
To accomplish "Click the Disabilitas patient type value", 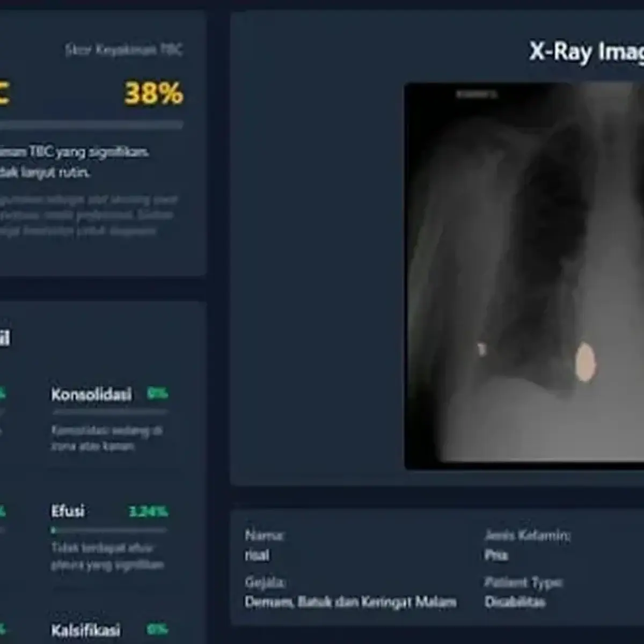I will 515,602.
